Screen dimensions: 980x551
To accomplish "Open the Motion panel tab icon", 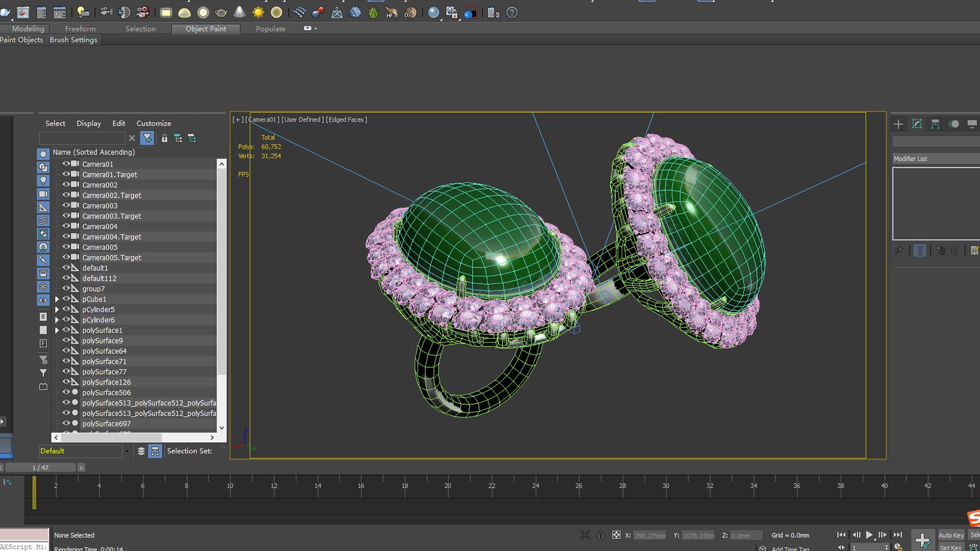I will (953, 124).
